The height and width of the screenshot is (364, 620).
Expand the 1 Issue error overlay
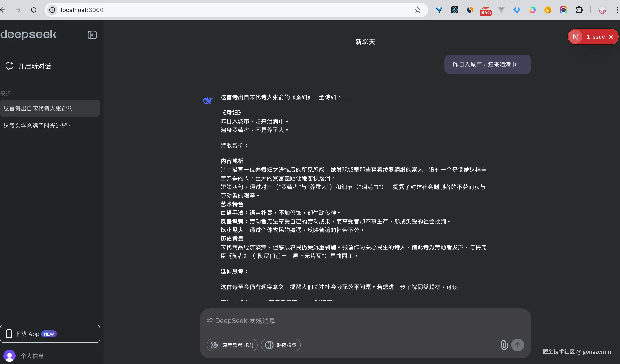595,37
